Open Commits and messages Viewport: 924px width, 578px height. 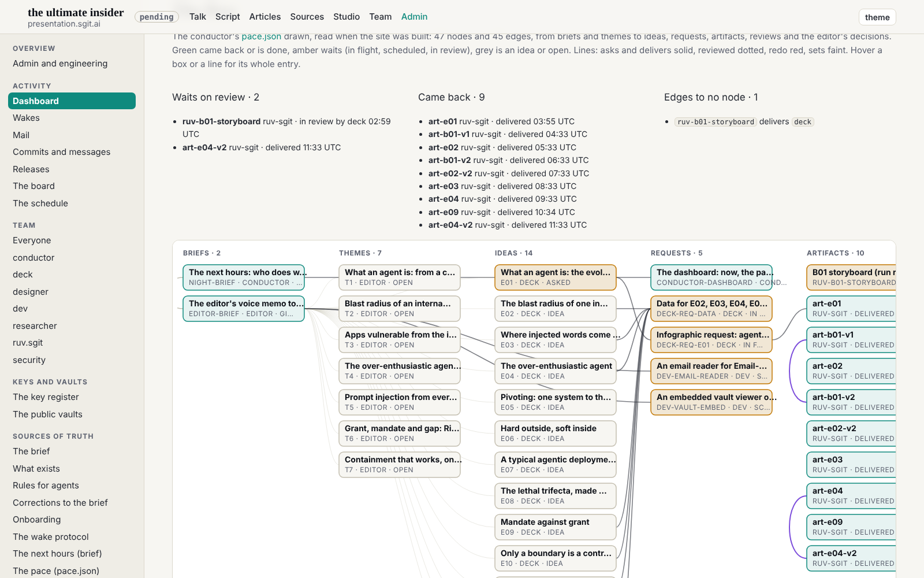point(72,152)
